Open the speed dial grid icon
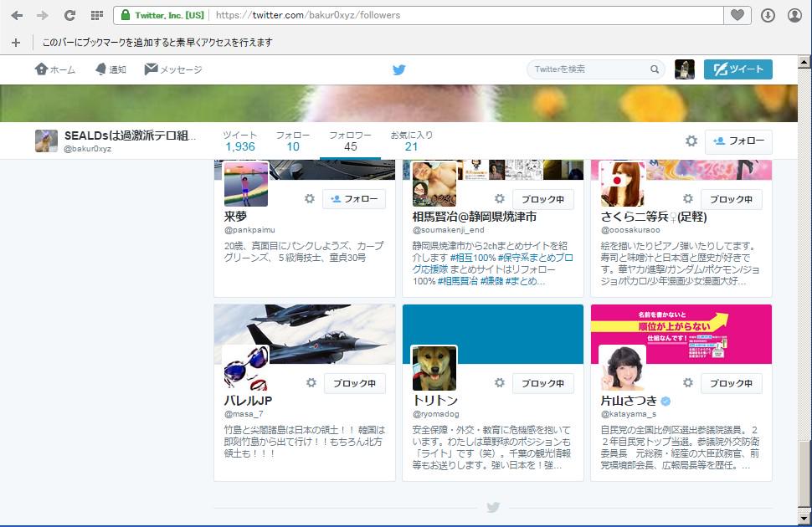This screenshot has height=527, width=812. click(97, 16)
